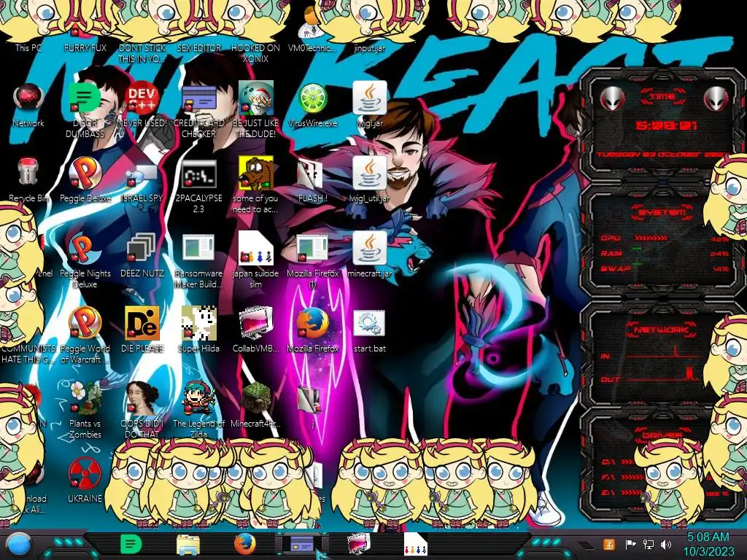747x560 pixels.
Task: Click the SWAP usage meter
Action: [x=665, y=268]
